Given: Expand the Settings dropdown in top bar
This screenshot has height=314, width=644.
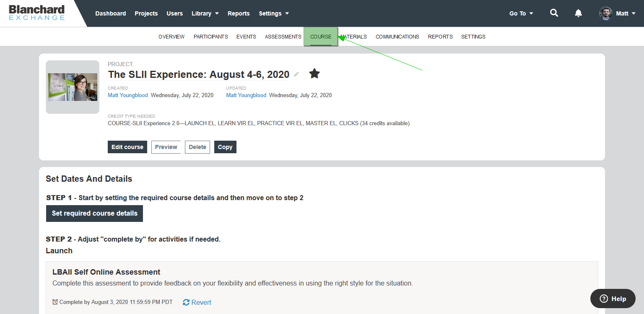Looking at the screenshot, I should coord(274,13).
